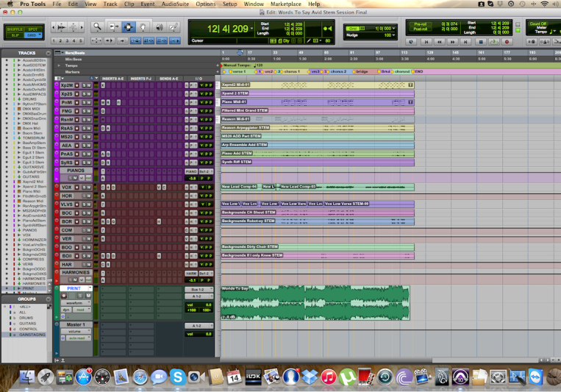Viewport: 561px width, 392px height.
Task: Open the File menu
Action: (x=57, y=4)
